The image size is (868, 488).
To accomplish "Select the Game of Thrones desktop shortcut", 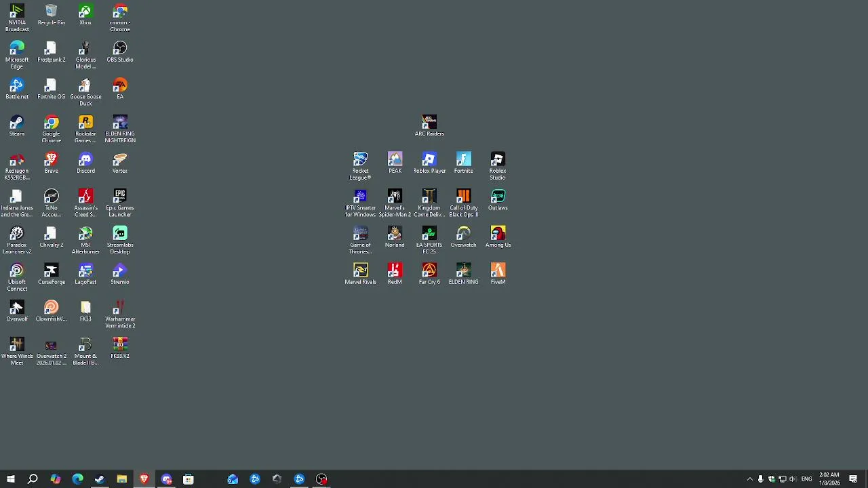I will [x=360, y=241].
